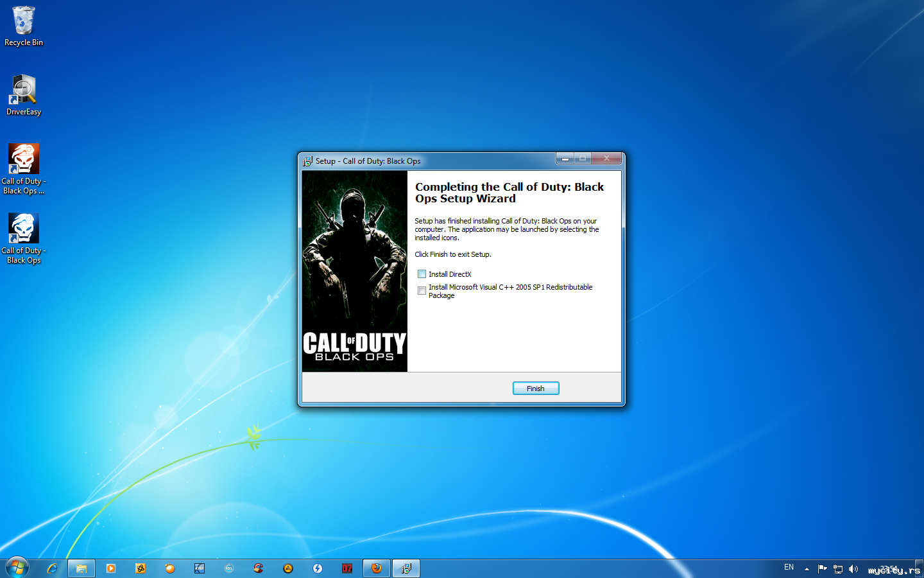Close the Black Ops Setup window
The height and width of the screenshot is (578, 924).
pos(606,159)
